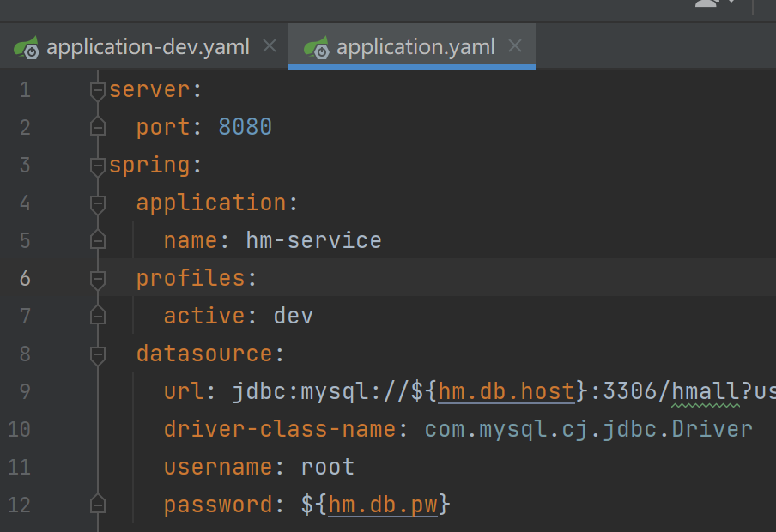Viewport: 776px width, 532px height.
Task: Click the Spring leaf icon on application-dev.yaml tab
Action: 28,48
